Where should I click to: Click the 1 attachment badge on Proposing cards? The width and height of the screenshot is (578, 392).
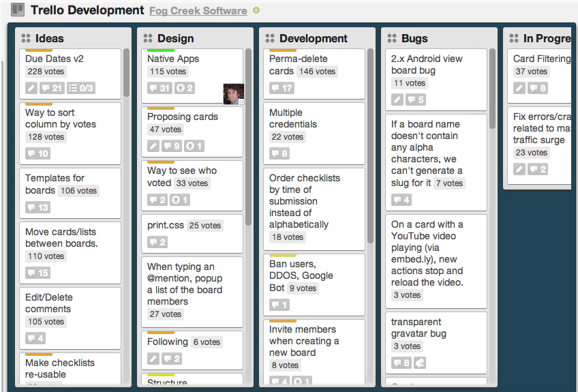tap(194, 146)
